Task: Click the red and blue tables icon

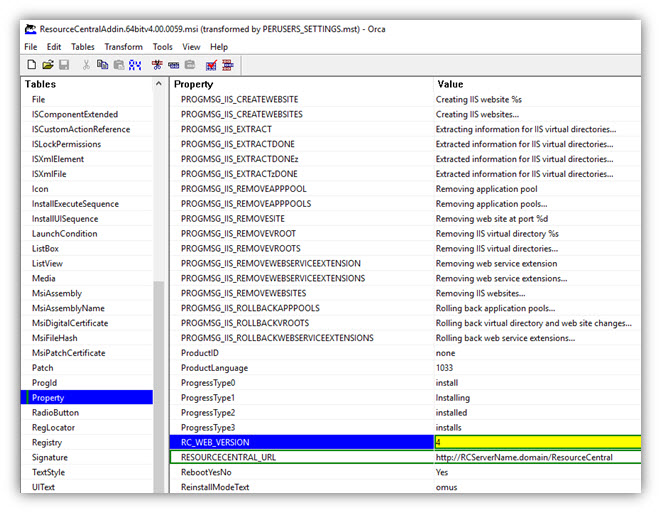Action: coord(228,65)
